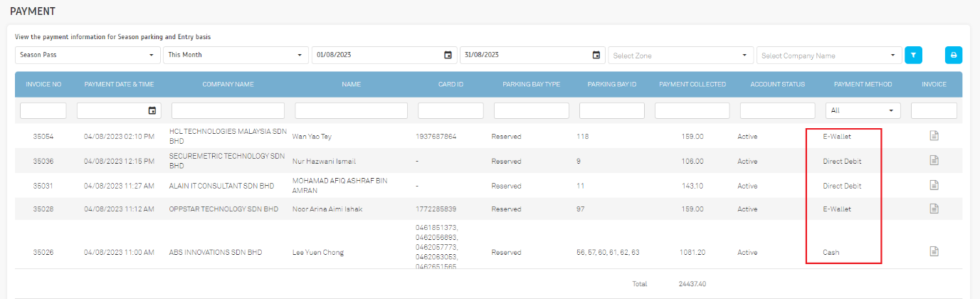Viewport: 980px width, 299px height.
Task: Open calendar in Payment Date filter box
Action: [x=152, y=110]
